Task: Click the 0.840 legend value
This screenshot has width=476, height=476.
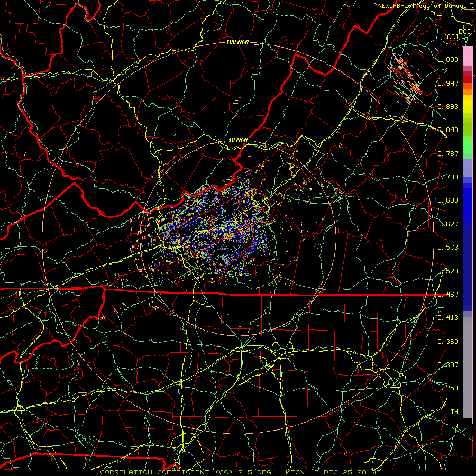Action: 448,130
